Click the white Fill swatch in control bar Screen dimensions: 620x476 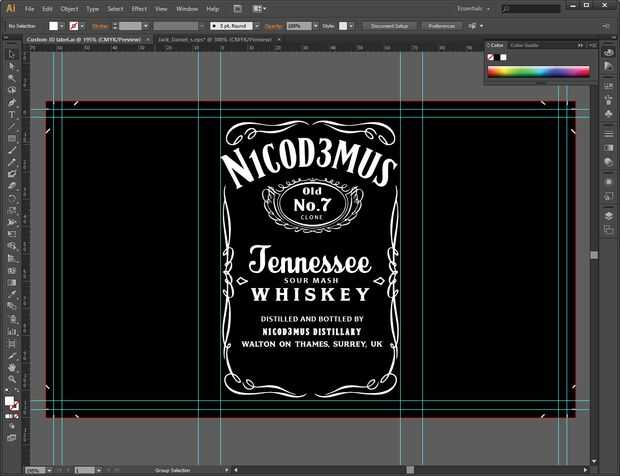click(x=53, y=26)
